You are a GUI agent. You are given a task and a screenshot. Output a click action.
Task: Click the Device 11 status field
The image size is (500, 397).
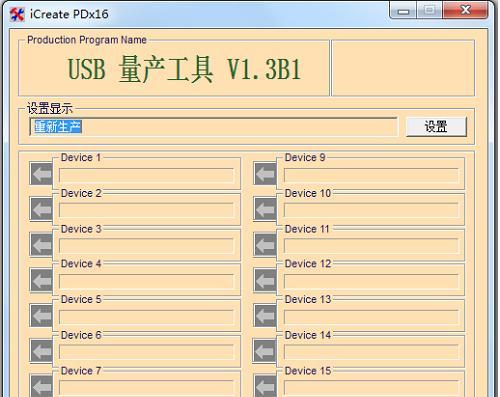click(371, 246)
